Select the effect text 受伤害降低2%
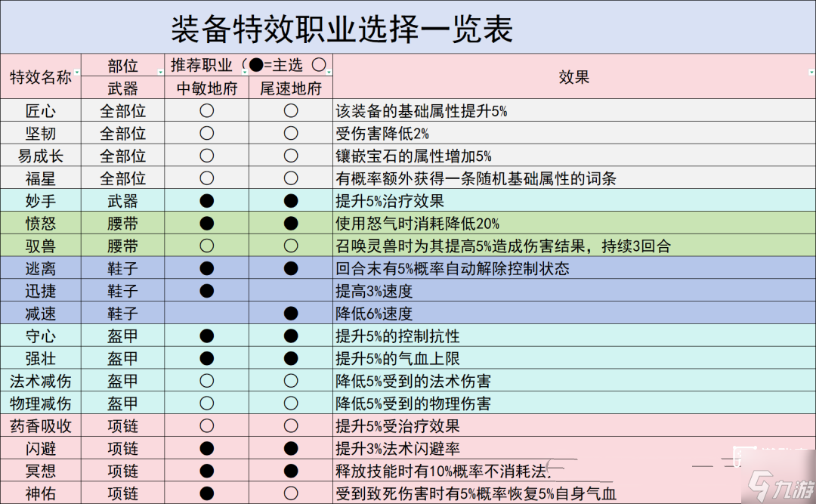Image resolution: width=816 pixels, height=504 pixels. [x=382, y=133]
